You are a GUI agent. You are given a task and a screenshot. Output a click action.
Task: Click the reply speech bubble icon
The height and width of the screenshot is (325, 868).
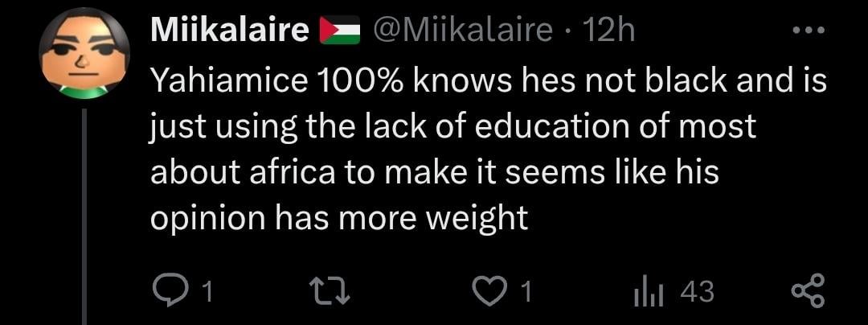pos(170,290)
